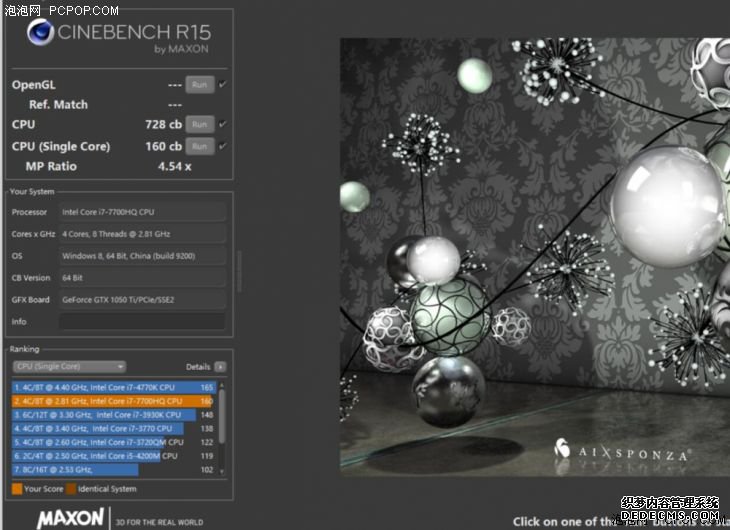Select the i7-4770K ranking row

coord(114,387)
